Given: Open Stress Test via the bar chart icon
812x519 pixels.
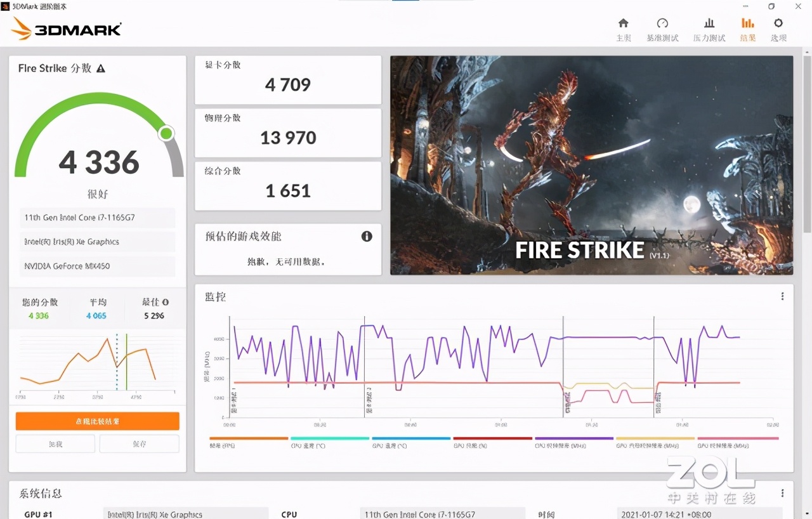Looking at the screenshot, I should (x=709, y=29).
